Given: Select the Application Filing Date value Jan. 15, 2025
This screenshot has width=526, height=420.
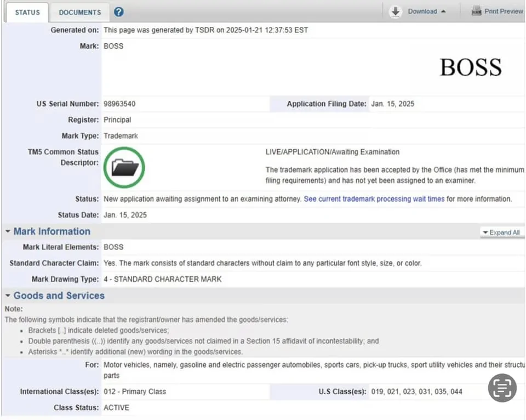Looking at the screenshot, I should [x=392, y=104].
